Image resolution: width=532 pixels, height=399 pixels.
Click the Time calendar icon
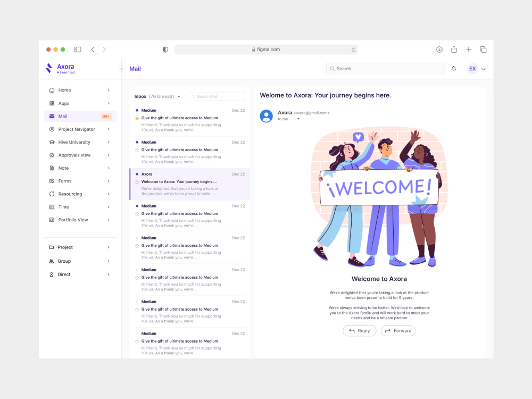click(x=52, y=207)
